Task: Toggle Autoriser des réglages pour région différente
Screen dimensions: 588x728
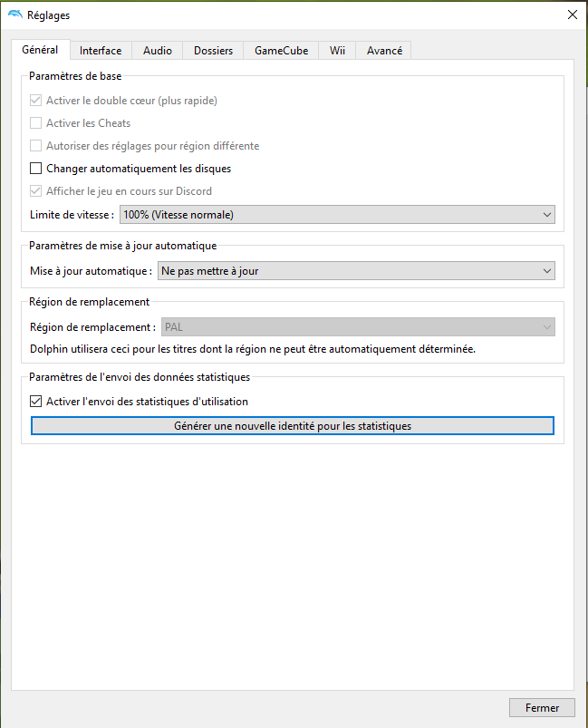Action: (x=36, y=146)
